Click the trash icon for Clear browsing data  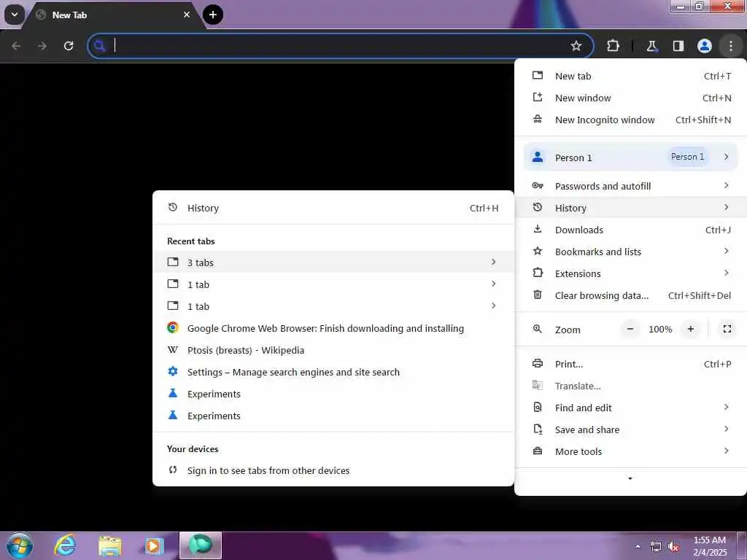pyautogui.click(x=538, y=295)
